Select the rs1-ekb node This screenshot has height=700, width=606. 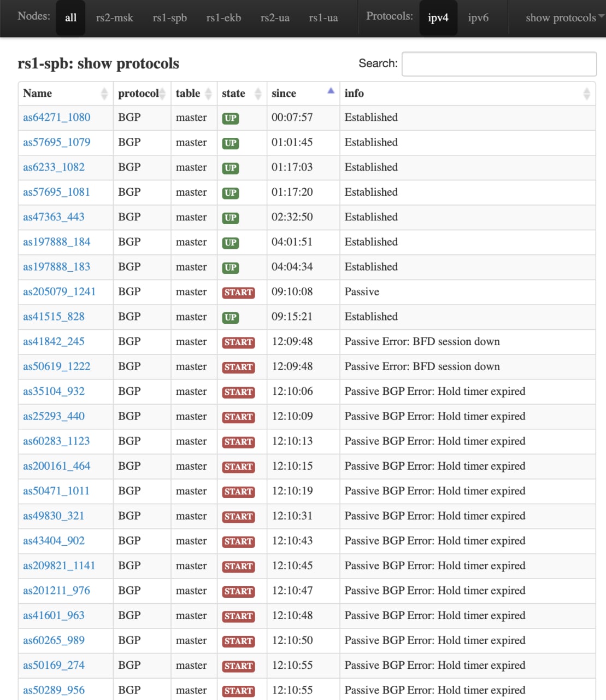pos(223,17)
